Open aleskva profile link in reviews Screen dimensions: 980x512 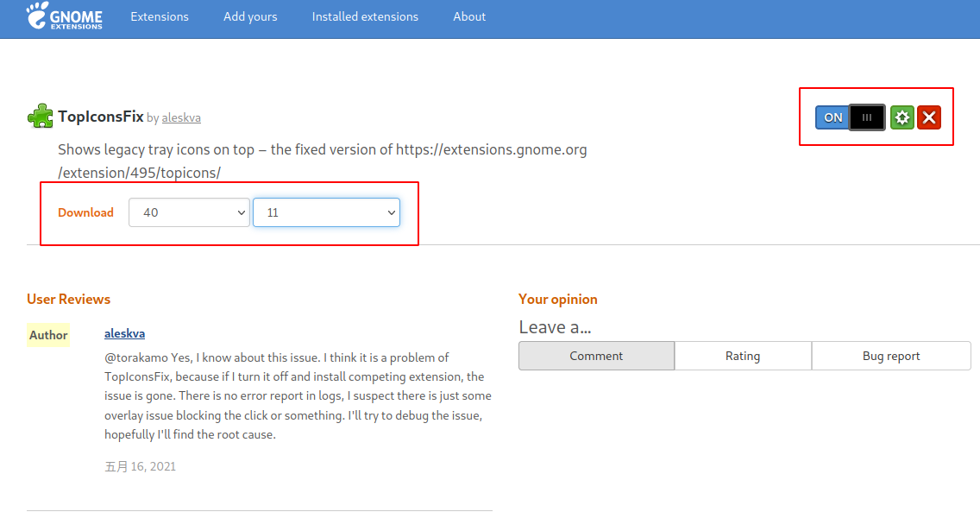point(124,334)
